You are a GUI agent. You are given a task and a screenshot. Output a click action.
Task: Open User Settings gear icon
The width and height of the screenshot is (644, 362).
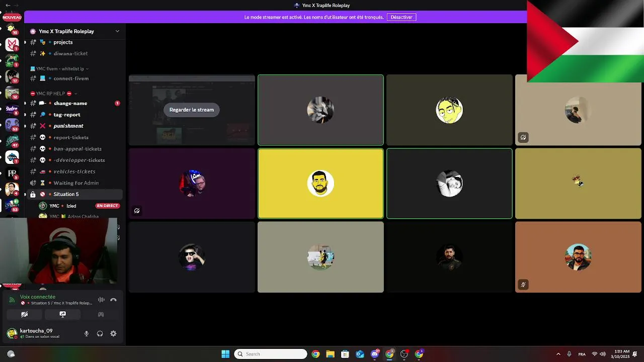[113, 333]
